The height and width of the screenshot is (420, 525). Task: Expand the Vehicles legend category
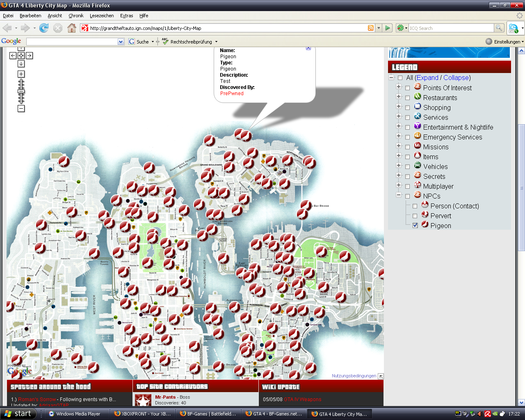pyautogui.click(x=398, y=166)
